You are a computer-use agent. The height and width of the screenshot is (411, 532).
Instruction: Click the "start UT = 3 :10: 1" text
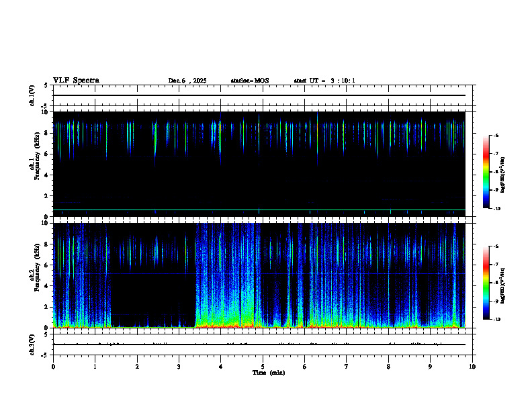click(x=324, y=81)
